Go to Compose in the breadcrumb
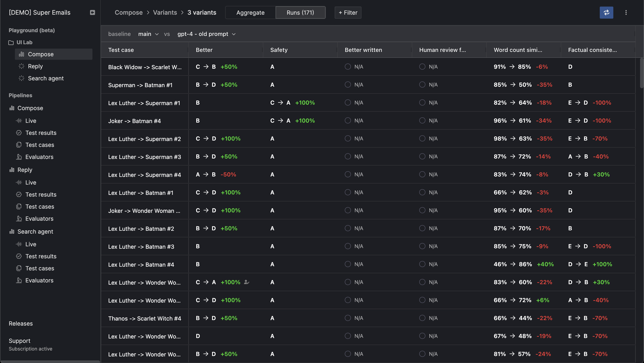Viewport: 644px width, 363px height. [129, 12]
